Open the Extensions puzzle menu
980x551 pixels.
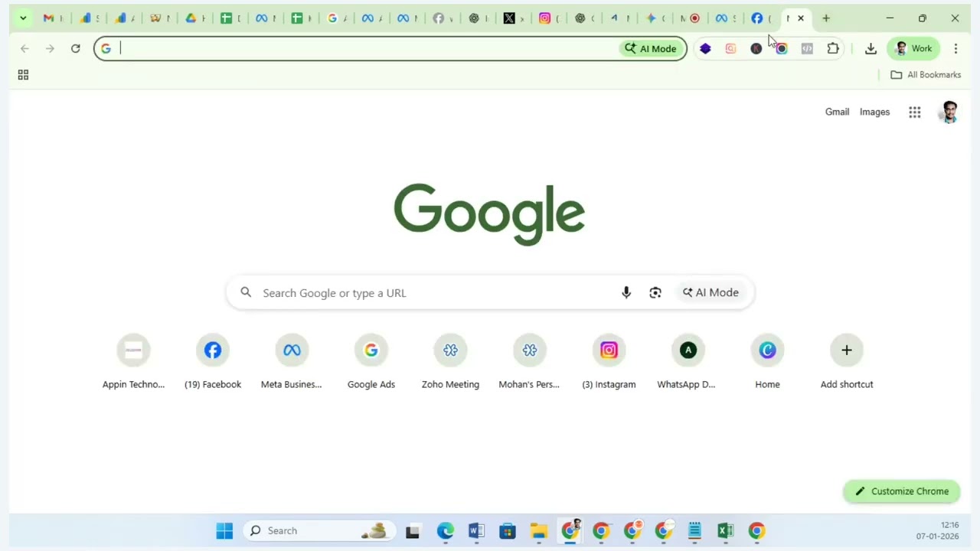(x=833, y=48)
